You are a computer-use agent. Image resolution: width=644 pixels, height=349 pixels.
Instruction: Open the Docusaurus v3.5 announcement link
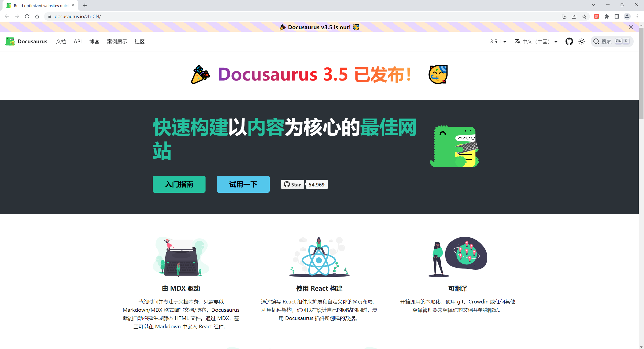tap(310, 27)
